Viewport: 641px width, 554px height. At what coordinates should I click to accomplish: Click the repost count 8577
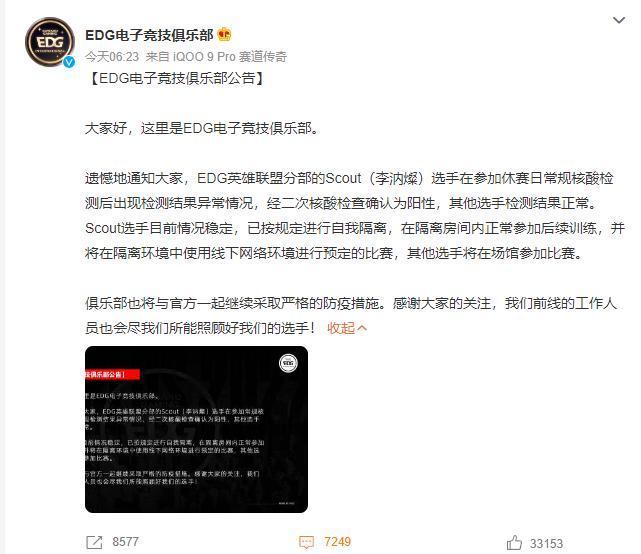click(x=126, y=542)
